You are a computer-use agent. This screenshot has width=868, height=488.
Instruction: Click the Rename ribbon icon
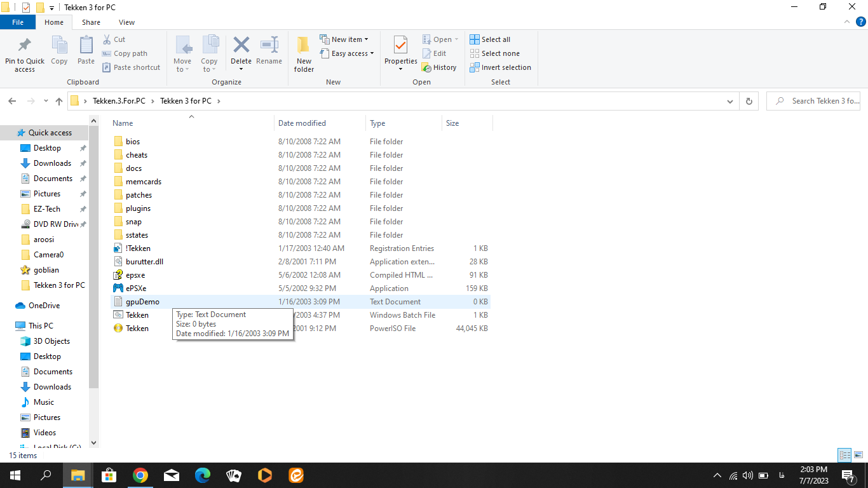(269, 46)
